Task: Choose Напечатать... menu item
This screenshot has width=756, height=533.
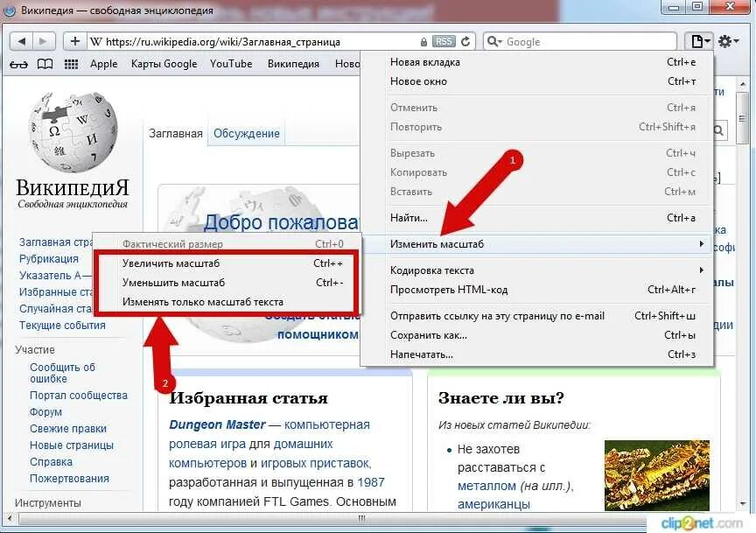Action: 537,354
